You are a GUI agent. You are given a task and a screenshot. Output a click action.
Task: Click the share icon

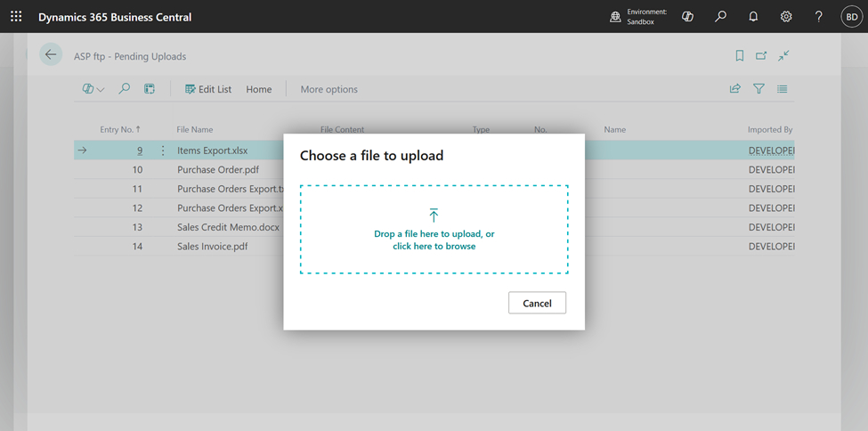pyautogui.click(x=735, y=89)
